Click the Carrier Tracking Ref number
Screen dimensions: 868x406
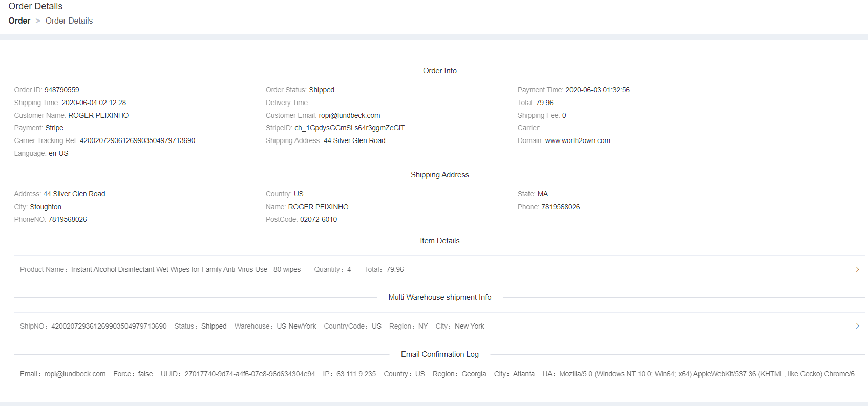coord(137,140)
